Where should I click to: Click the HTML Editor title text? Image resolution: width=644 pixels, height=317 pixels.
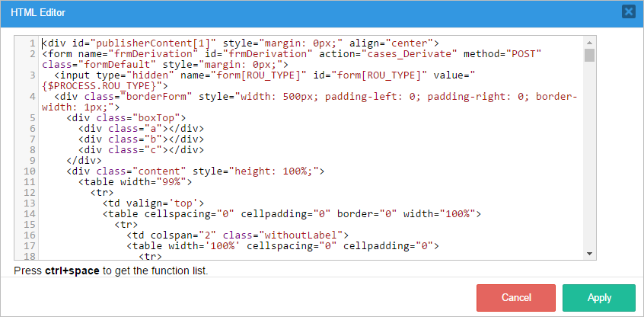pos(38,12)
